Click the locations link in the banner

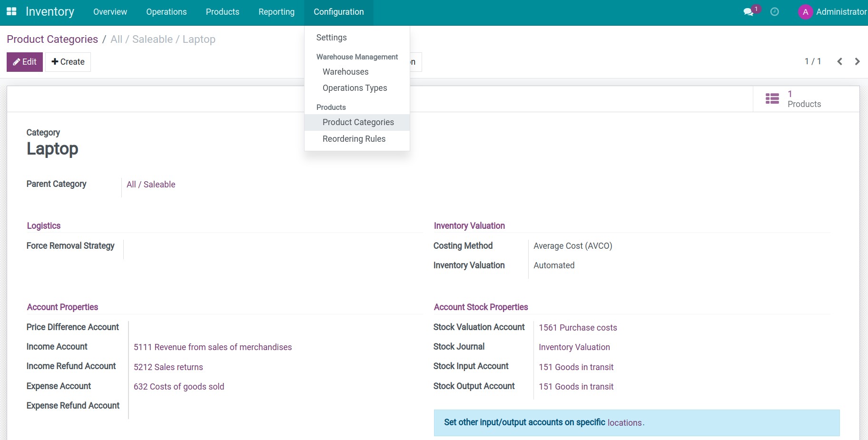click(x=625, y=422)
